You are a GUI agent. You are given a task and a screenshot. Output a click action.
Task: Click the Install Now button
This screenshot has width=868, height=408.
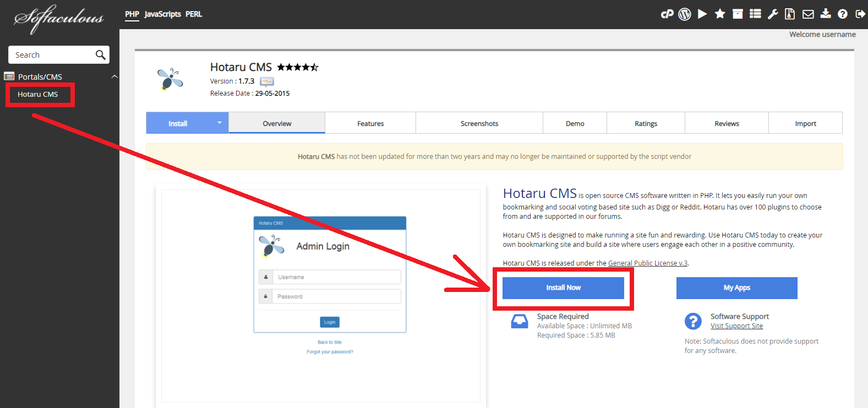pos(563,288)
